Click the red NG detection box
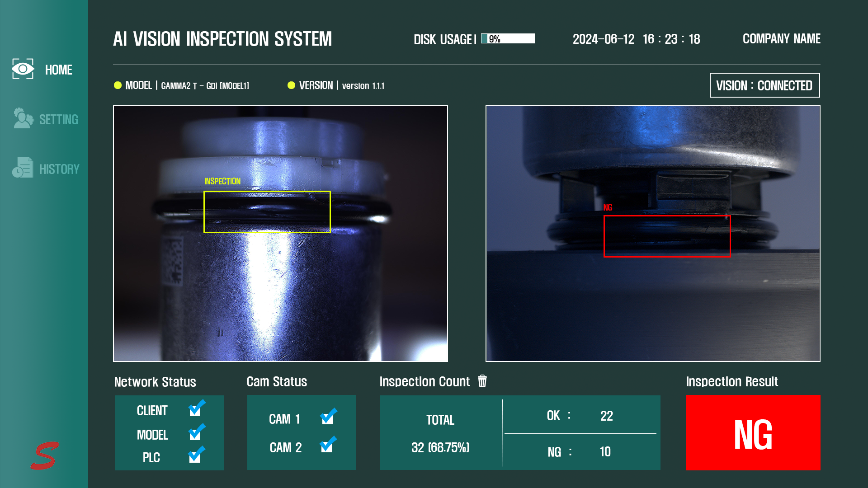 coord(667,236)
